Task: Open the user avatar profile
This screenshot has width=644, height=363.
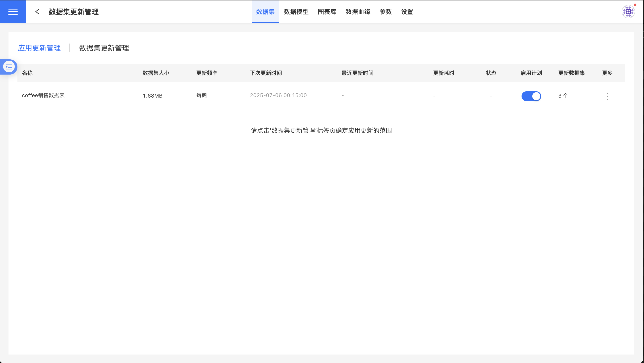Action: 628,11
